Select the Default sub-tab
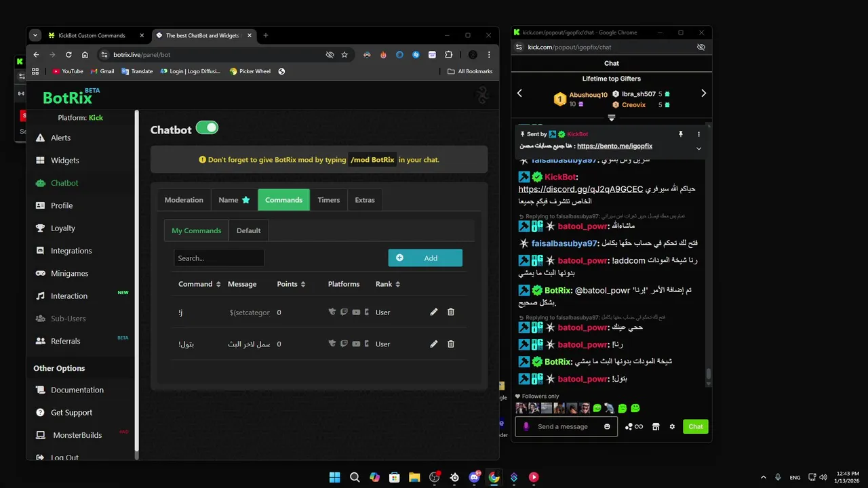The width and height of the screenshot is (868, 488). (248, 230)
